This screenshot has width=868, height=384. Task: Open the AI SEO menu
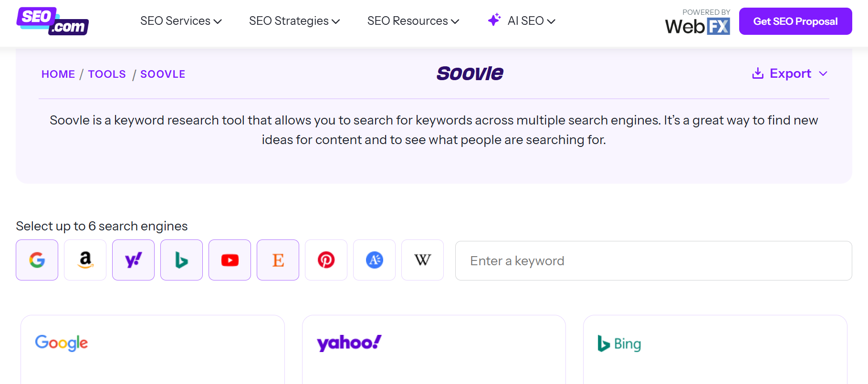pos(522,21)
